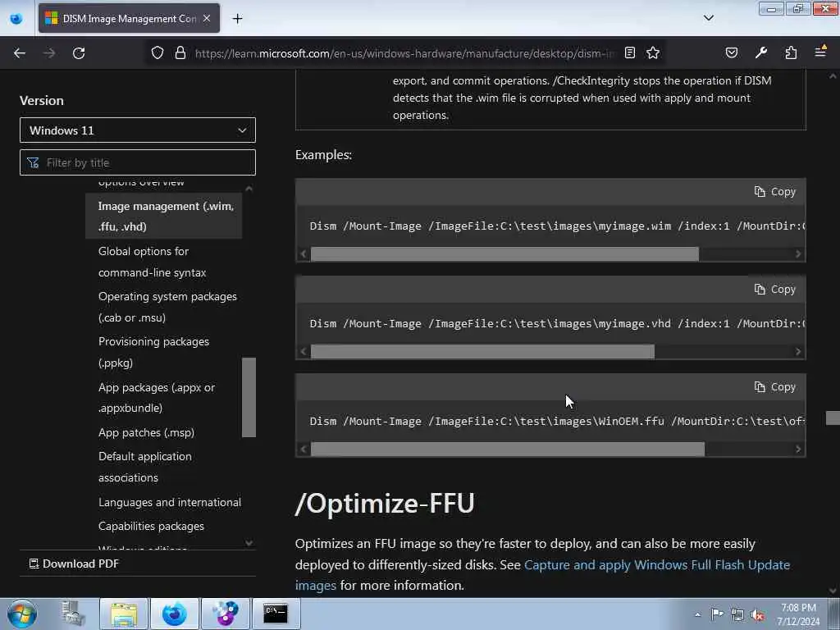Image resolution: width=840 pixels, height=630 pixels.
Task: Click the myimage.wim horizontal scrollbar thumb
Action: 504,254
